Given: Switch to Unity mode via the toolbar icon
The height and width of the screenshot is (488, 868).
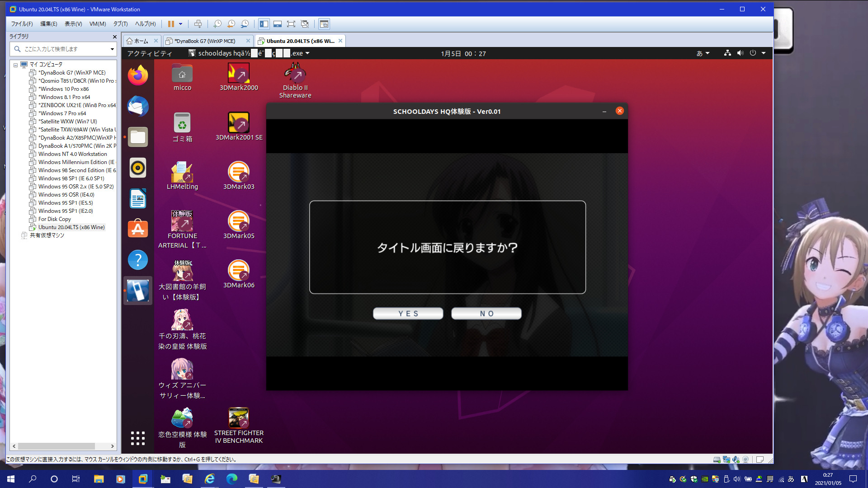Looking at the screenshot, I should tap(305, 24).
